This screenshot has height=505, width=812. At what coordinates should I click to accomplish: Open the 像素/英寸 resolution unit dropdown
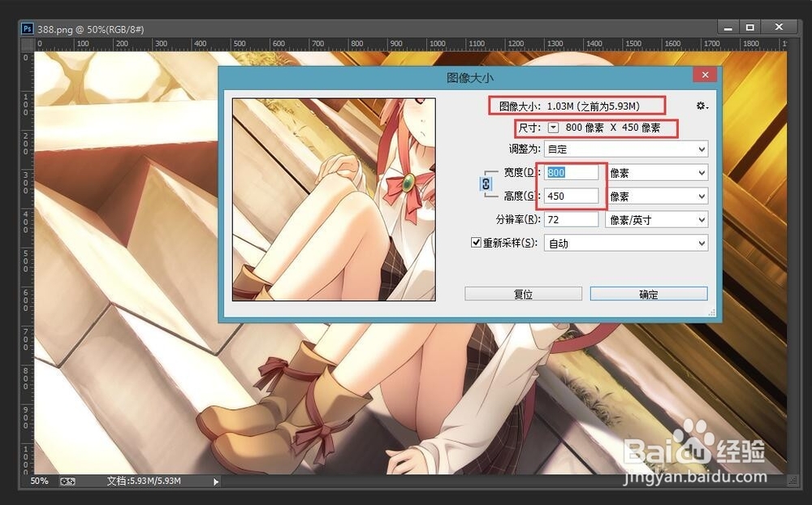(657, 219)
